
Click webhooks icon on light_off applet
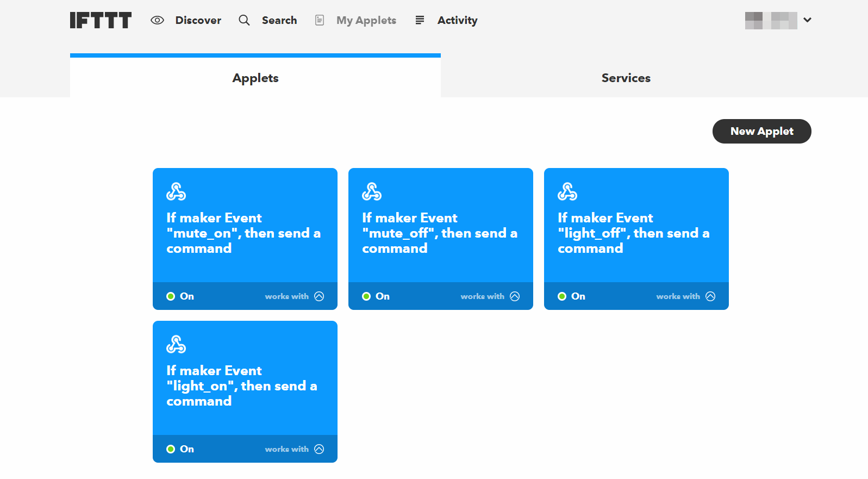click(x=567, y=191)
